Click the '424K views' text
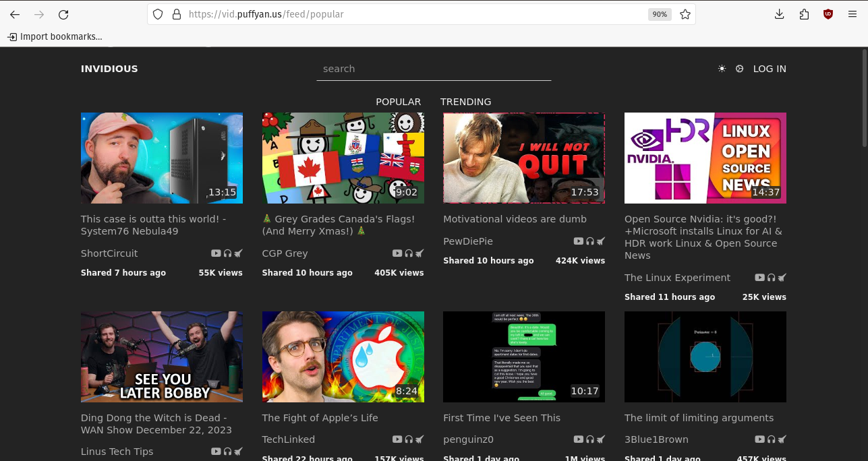868x461 pixels. 580,261
